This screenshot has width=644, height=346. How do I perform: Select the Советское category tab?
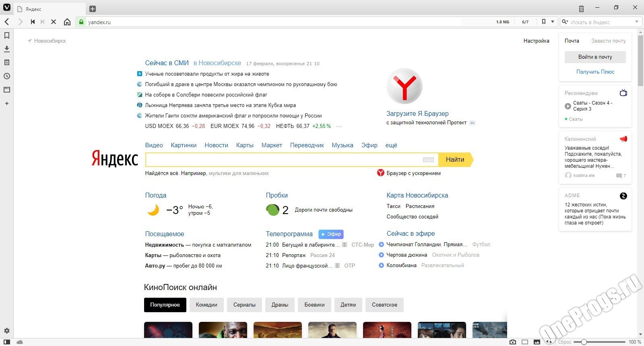384,305
